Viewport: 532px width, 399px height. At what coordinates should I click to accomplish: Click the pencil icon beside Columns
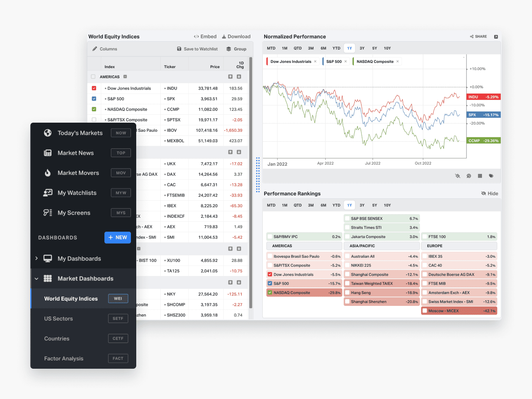click(x=95, y=49)
